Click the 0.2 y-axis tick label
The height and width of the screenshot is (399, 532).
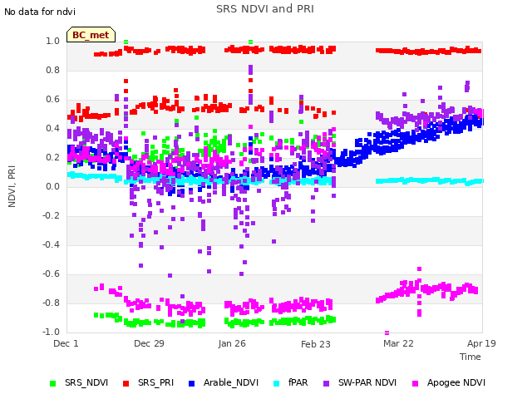coord(52,157)
